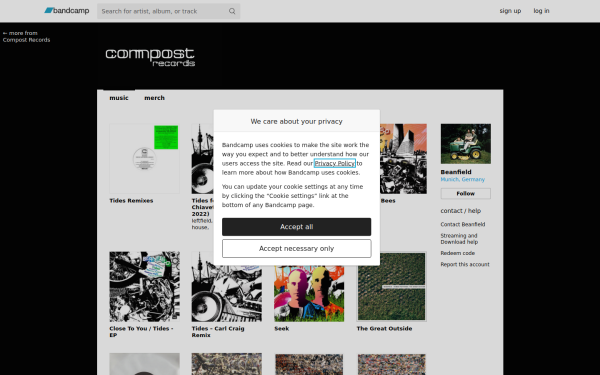Open Close To You / Tides - EP title
Viewport: 600px width, 375px height.
point(141,332)
